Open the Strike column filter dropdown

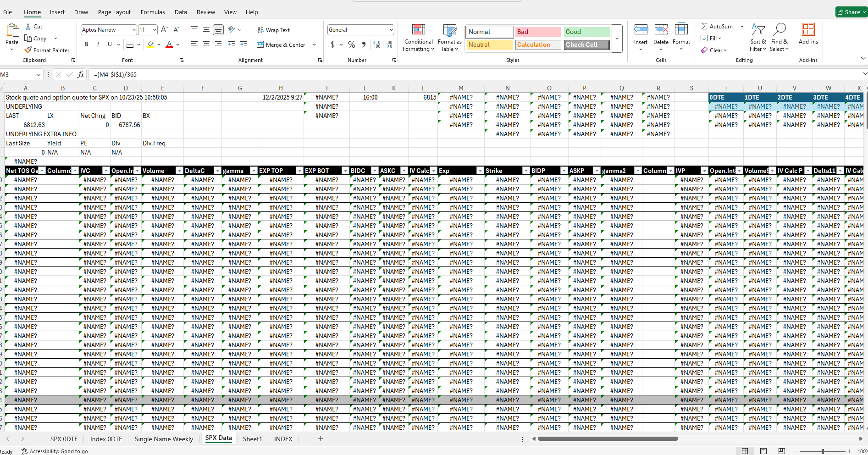point(526,171)
